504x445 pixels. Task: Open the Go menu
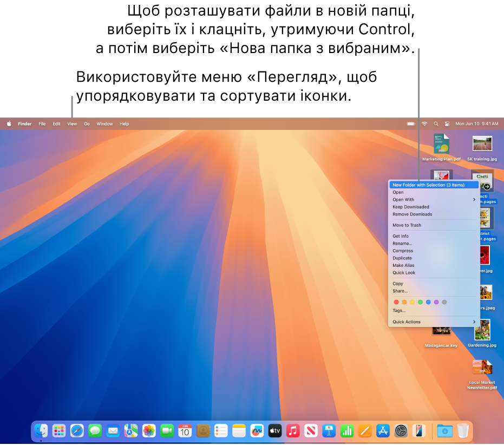(87, 124)
